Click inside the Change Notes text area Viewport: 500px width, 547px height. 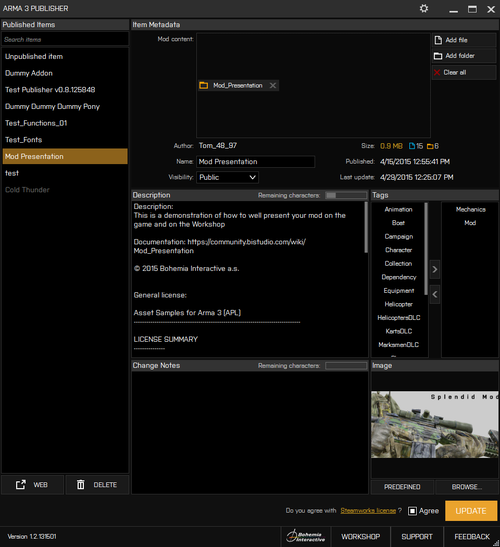coord(250,433)
